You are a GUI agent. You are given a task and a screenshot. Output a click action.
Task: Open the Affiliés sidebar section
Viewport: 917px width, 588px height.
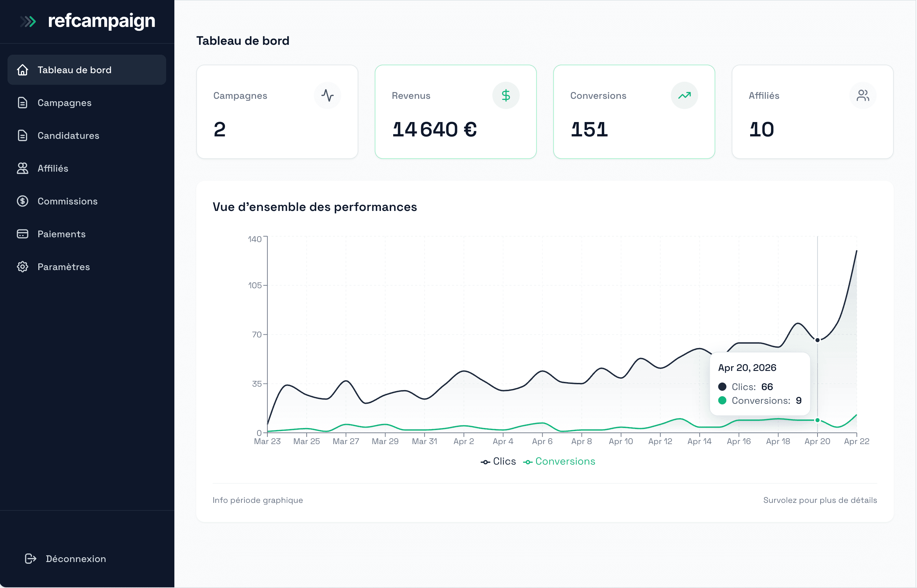pos(53,169)
